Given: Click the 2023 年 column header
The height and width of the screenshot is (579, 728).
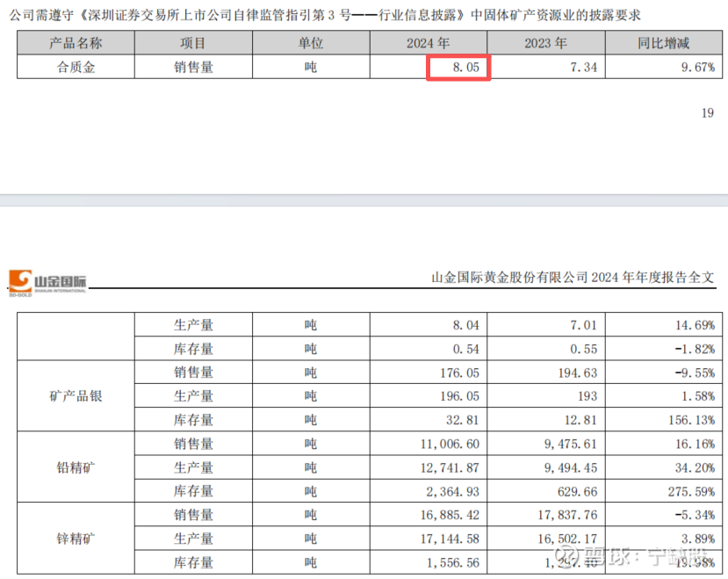Looking at the screenshot, I should pos(546,43).
